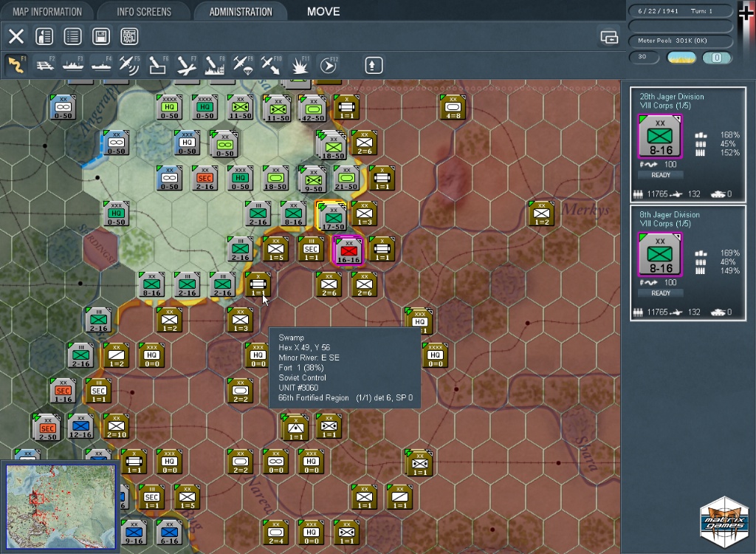Select the F1 move mode icon

tap(16, 65)
